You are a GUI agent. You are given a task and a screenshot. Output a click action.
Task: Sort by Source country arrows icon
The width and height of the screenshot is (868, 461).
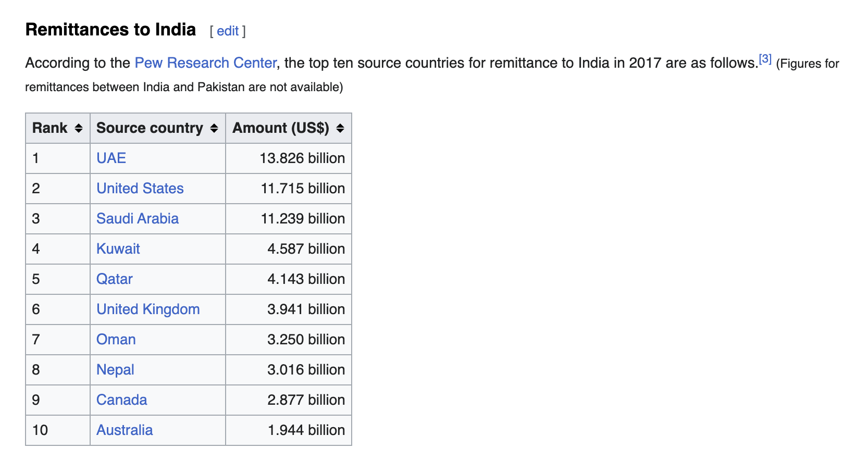click(214, 128)
